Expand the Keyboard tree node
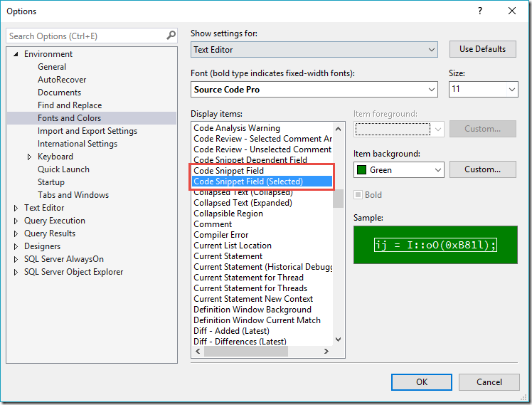The height and width of the screenshot is (405, 532). 29,157
